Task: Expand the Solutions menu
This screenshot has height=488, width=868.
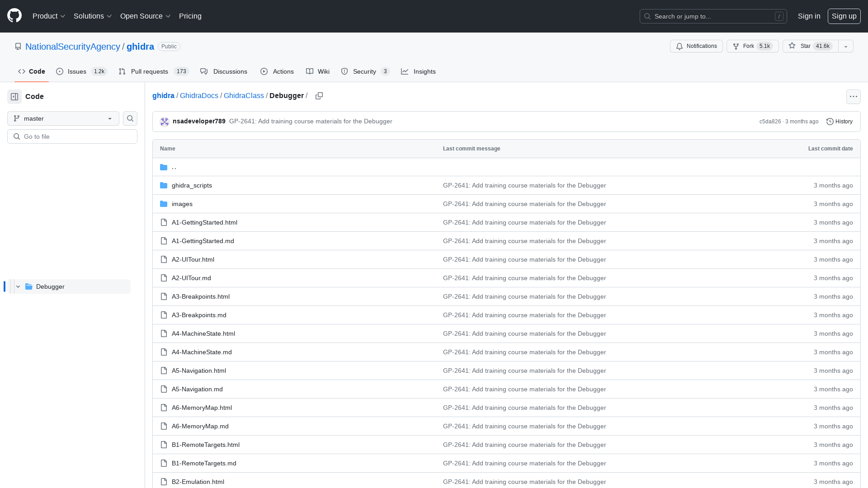Action: click(x=93, y=16)
